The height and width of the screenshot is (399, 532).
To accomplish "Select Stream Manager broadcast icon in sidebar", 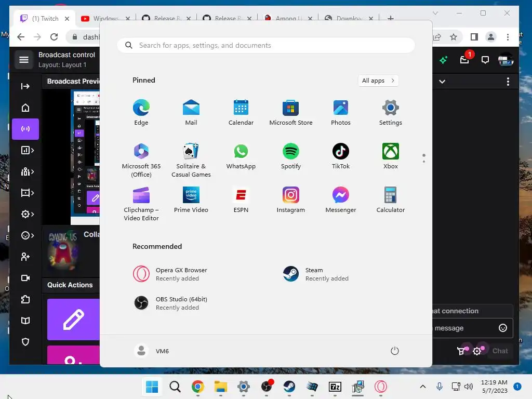I will 25,129.
